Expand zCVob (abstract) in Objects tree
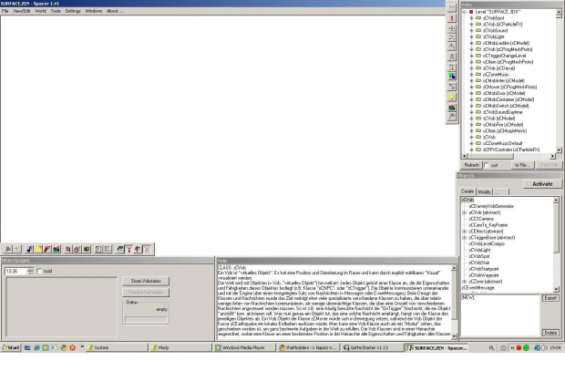Screen dimensions: 565x392 [x=465, y=212]
